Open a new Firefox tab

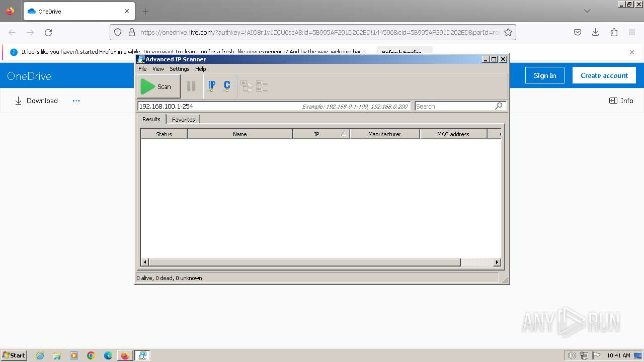[x=146, y=11]
